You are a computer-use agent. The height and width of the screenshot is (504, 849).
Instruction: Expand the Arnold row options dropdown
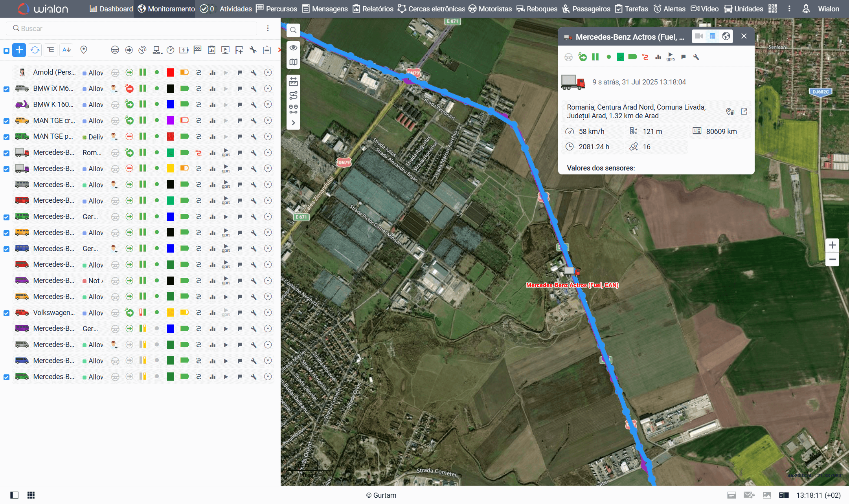coord(268,72)
